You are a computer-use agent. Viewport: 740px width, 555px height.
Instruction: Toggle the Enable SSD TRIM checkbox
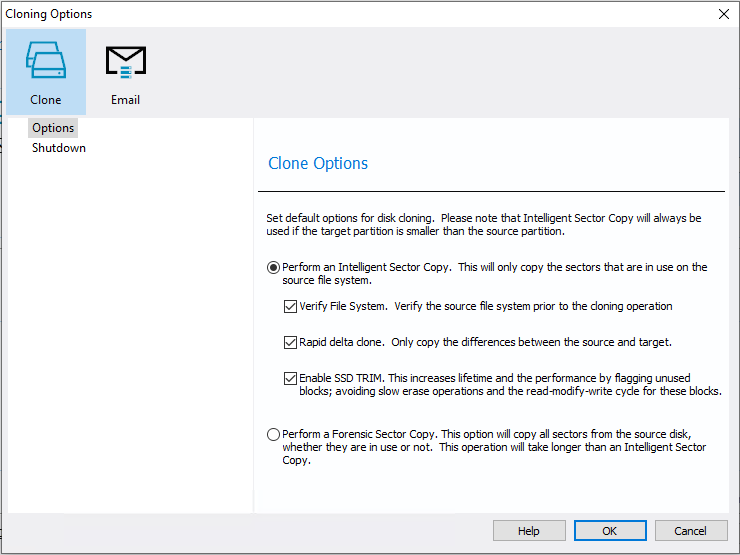click(290, 378)
